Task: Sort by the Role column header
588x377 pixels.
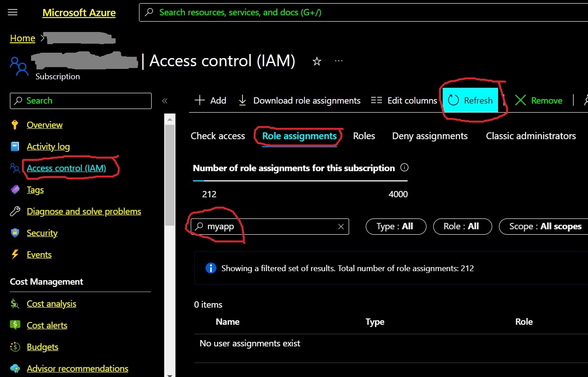Action: point(524,322)
